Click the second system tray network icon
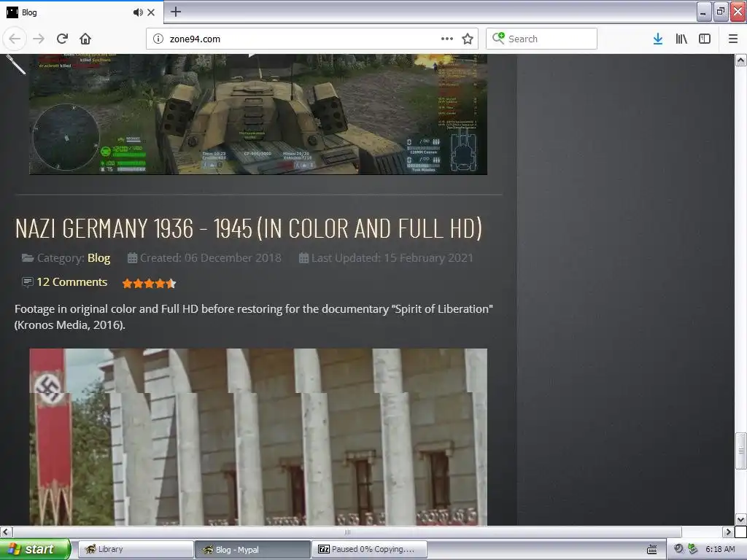Viewport: 747px width, 560px height. (x=693, y=549)
